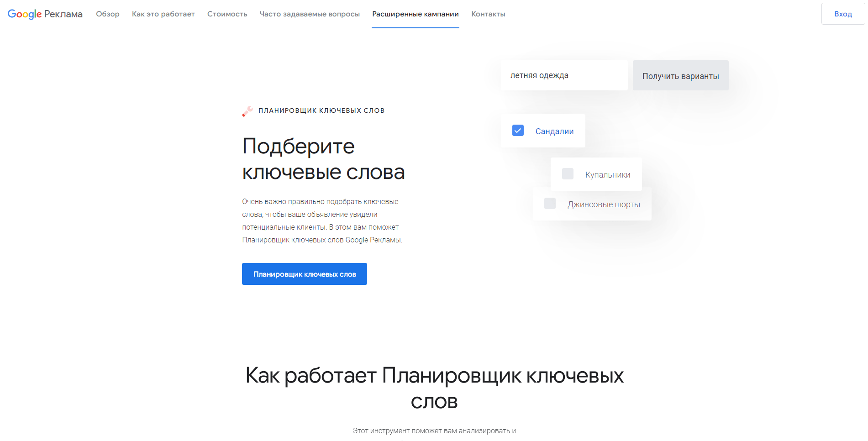Click the blue Планировщик ключевых слов button
The width and height of the screenshot is (868, 441).
(x=305, y=274)
